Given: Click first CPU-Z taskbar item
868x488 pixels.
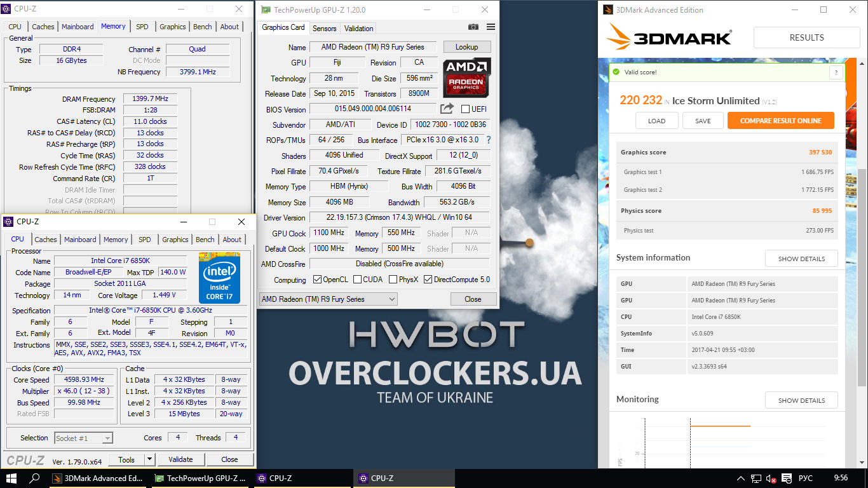Looking at the screenshot, I should [x=302, y=478].
